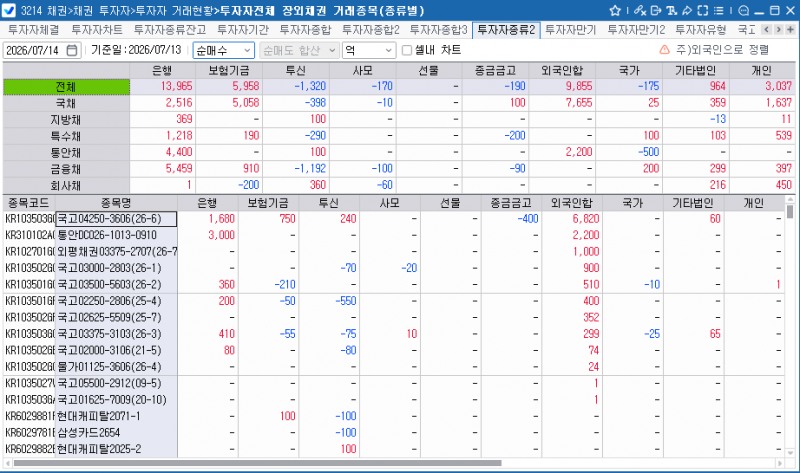Select bond 외평채권03375-2707(26-7
The height and width of the screenshot is (473, 800).
pos(116,252)
